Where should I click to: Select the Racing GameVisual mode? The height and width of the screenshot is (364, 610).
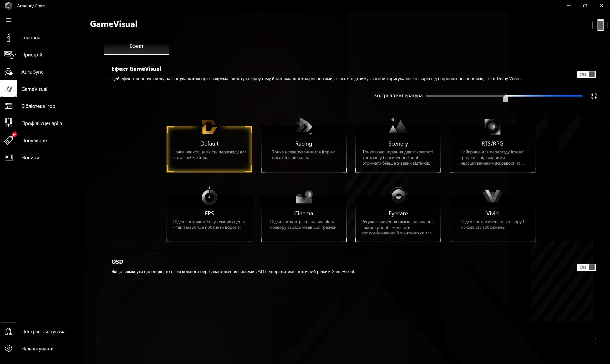[x=303, y=143]
